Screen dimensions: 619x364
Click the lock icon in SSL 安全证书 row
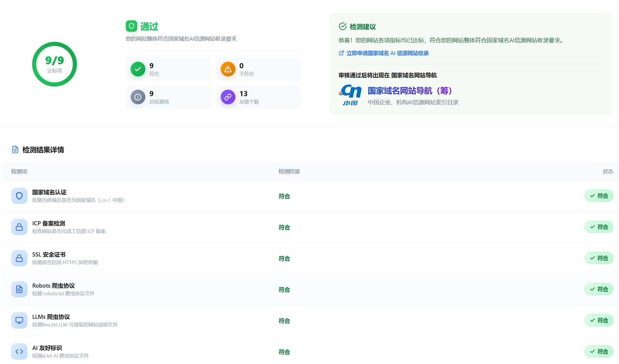pos(19,258)
